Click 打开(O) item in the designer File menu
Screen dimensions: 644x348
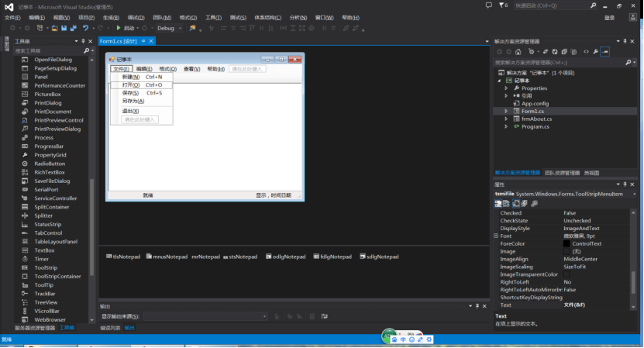(x=141, y=85)
